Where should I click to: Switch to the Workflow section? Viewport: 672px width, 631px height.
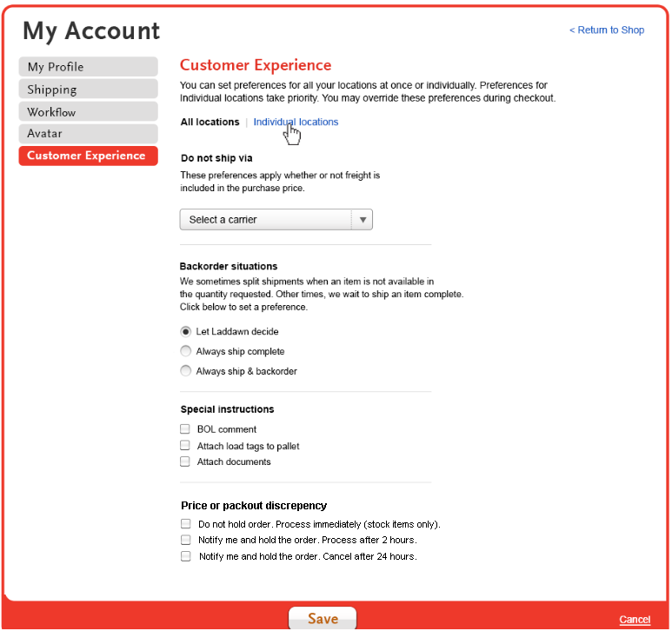89,112
